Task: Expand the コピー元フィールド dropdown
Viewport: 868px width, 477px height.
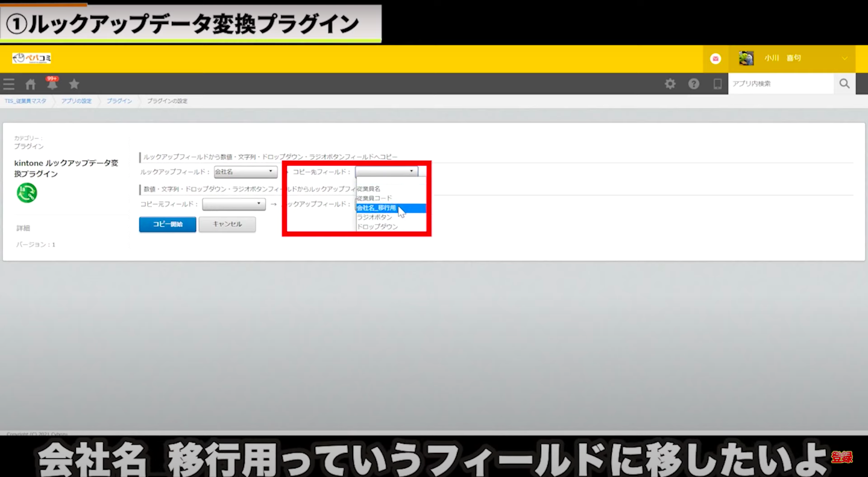Action: click(x=234, y=204)
